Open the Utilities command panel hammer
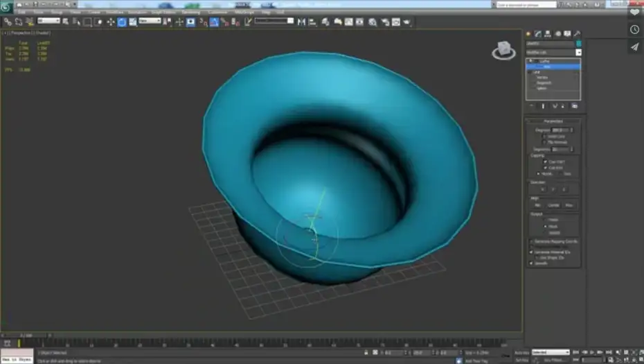This screenshot has width=644, height=364. coord(577,34)
